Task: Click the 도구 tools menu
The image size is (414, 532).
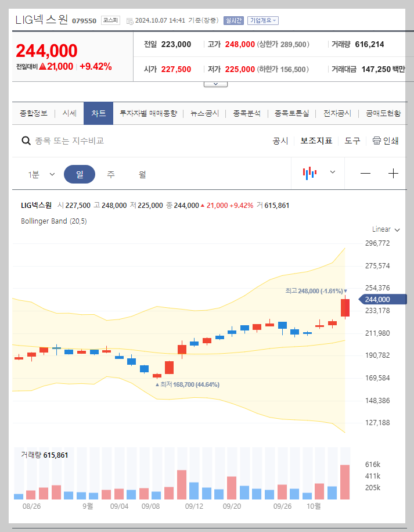Action: (352, 140)
